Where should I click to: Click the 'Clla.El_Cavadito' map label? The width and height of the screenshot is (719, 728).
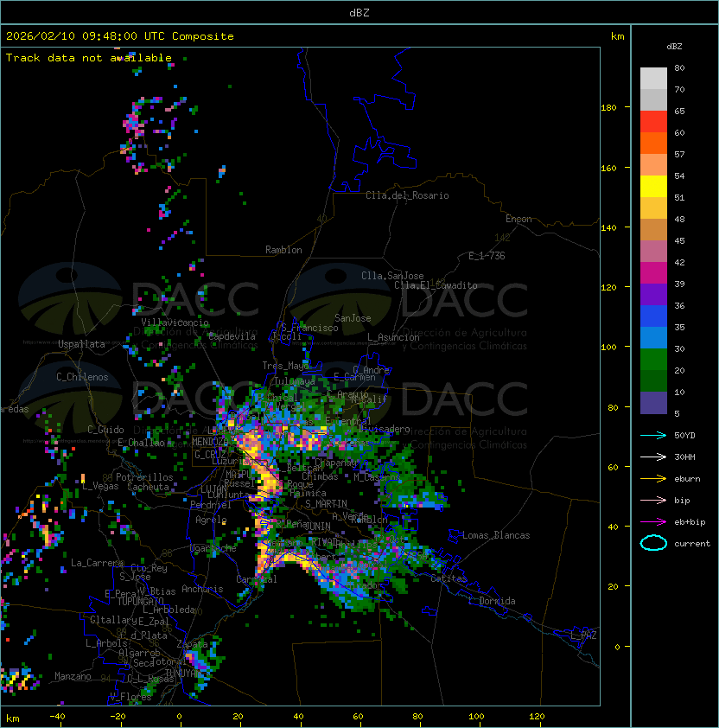436,285
